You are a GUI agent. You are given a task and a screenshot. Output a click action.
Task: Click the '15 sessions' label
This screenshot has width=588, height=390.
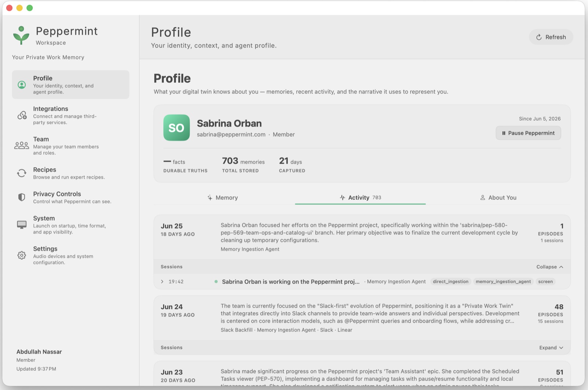pyautogui.click(x=551, y=321)
